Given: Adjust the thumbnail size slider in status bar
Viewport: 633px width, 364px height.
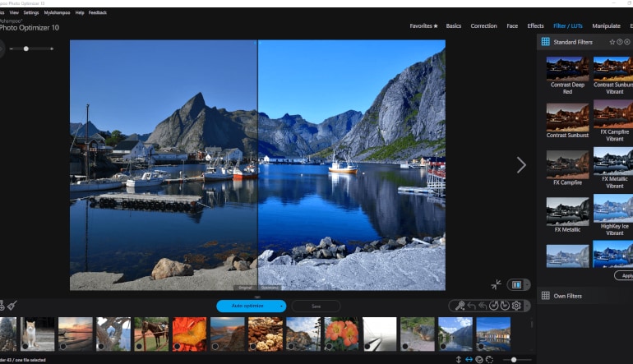Looking at the screenshot, I should [514, 360].
